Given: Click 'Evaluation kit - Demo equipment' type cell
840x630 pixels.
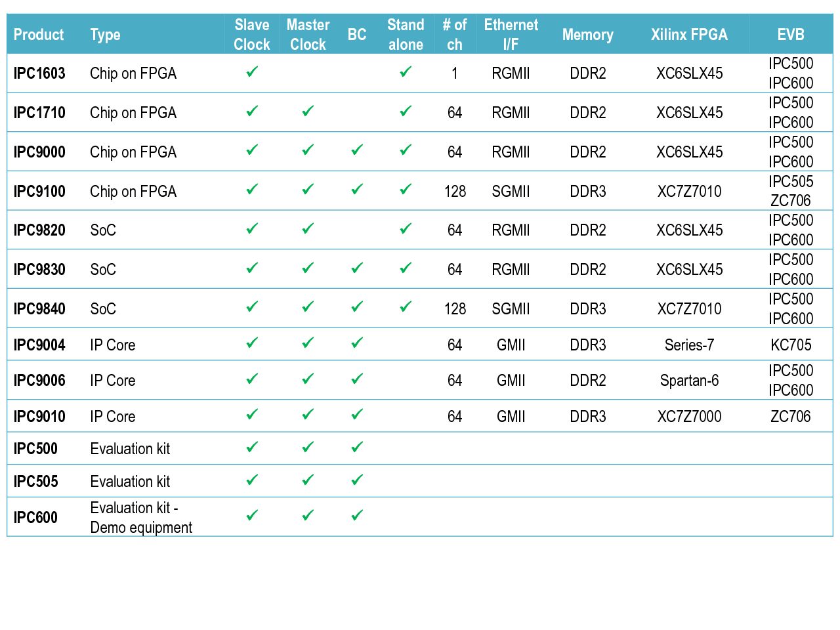Looking at the screenshot, I should [x=141, y=517].
